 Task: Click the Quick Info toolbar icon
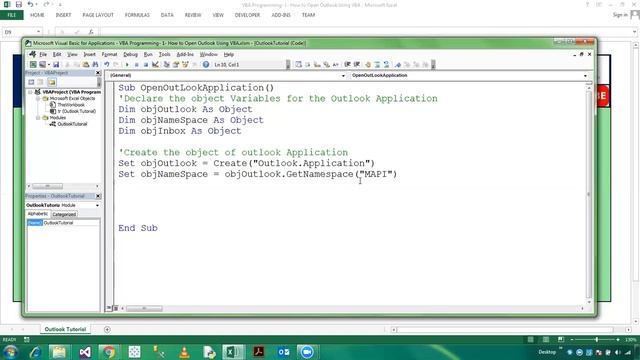pyautogui.click(x=317, y=64)
